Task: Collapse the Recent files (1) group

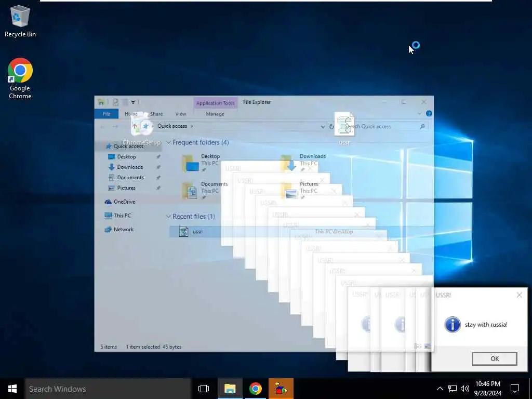Action: (168, 217)
